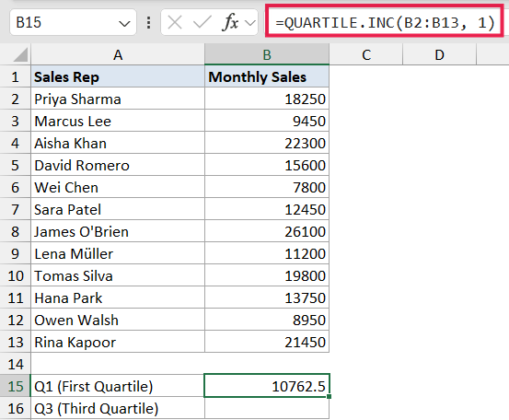Expand the dropdown next to the fx icon

[250, 23]
